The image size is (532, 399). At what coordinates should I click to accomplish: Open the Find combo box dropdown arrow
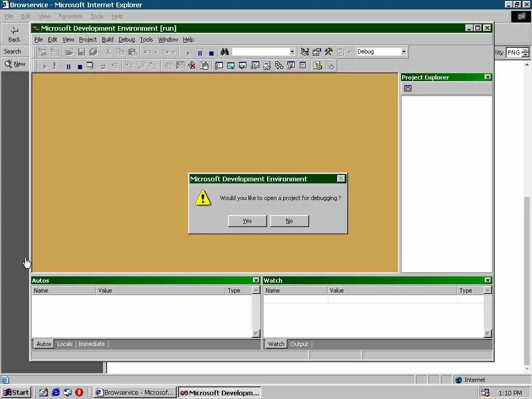292,52
